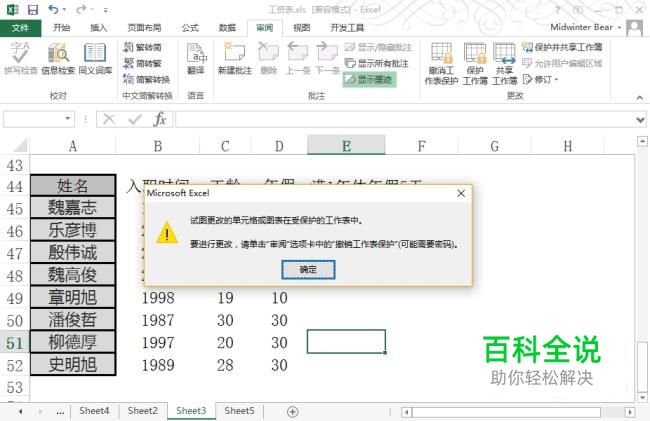Expand the formula bar with right arrow
Image resolution: width=650 pixels, height=421 pixels.
[x=640, y=120]
